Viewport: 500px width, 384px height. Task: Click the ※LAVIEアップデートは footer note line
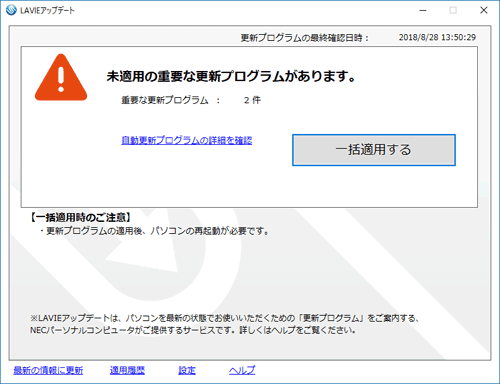pyautogui.click(x=225, y=318)
